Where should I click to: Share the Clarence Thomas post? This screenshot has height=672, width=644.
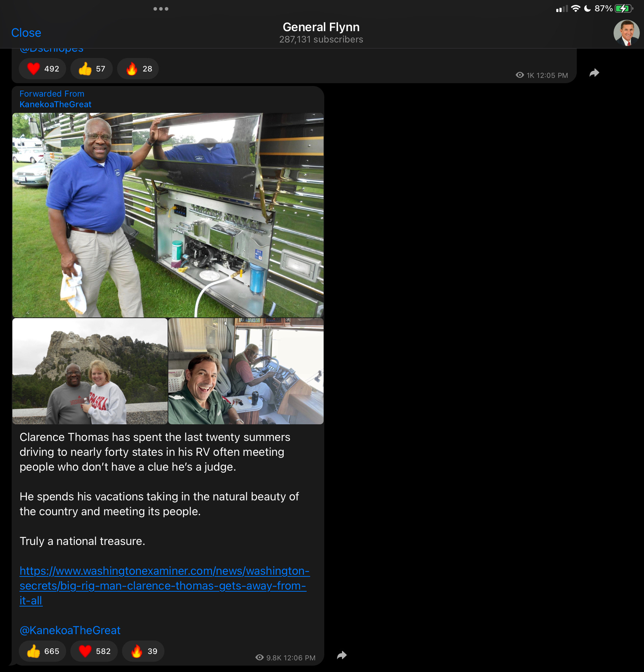click(x=342, y=655)
